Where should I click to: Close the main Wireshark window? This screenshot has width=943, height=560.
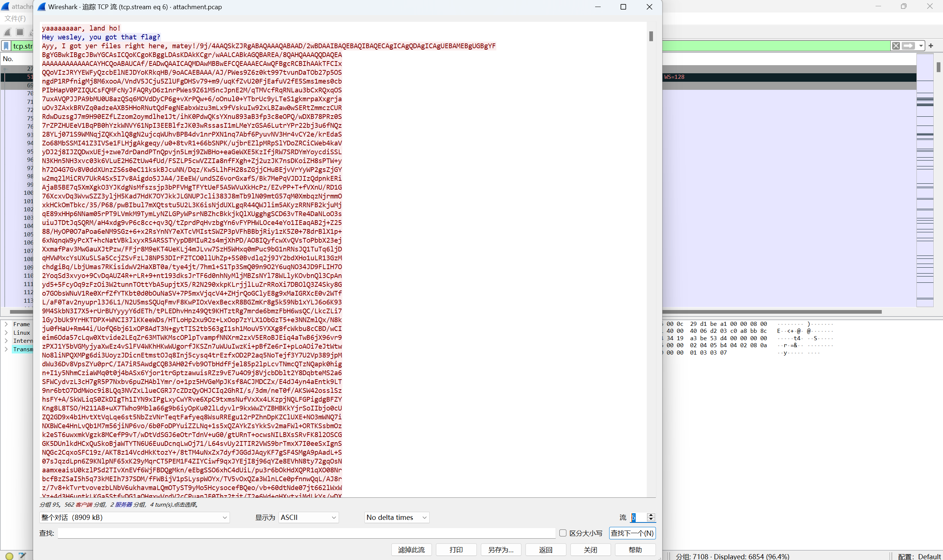(929, 6)
